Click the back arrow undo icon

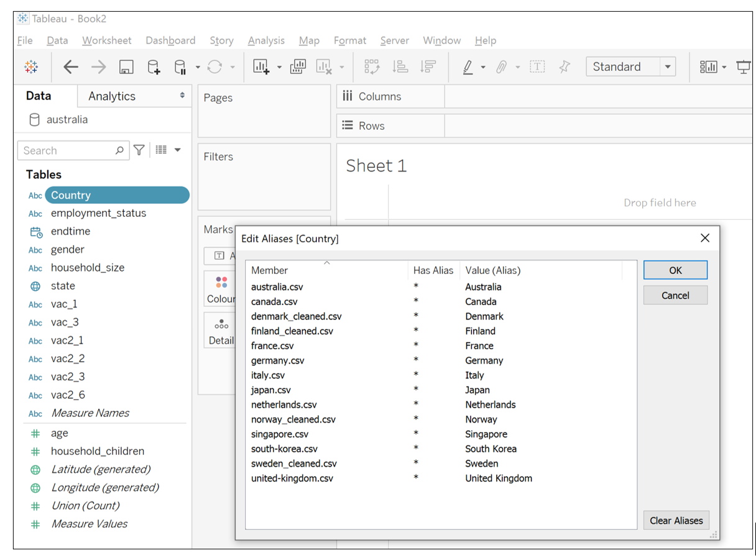point(71,67)
